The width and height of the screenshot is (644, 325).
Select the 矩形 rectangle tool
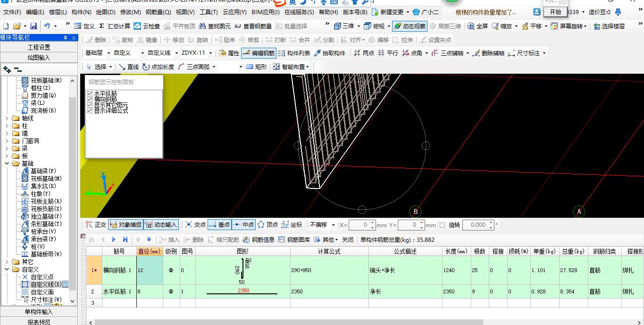coord(256,67)
